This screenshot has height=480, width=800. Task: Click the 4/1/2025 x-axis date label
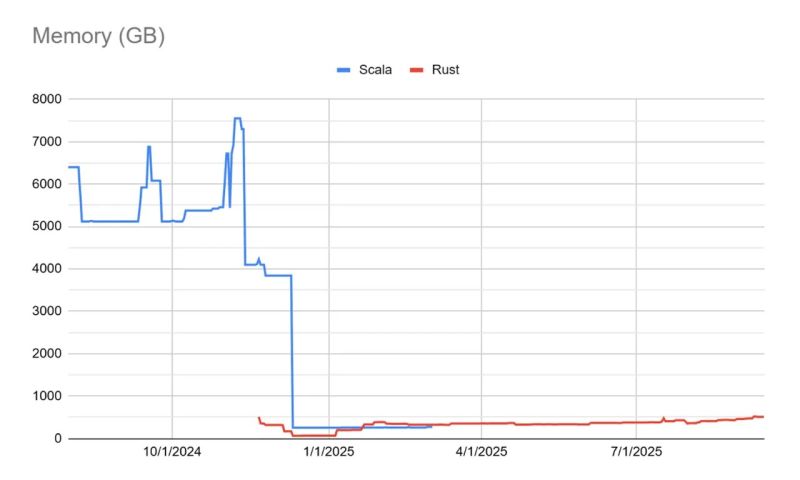tap(482, 453)
